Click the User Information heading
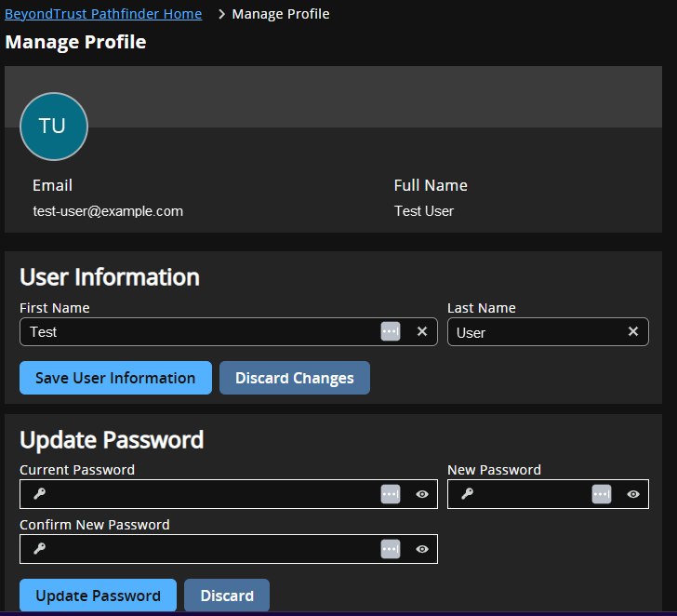 tap(110, 277)
